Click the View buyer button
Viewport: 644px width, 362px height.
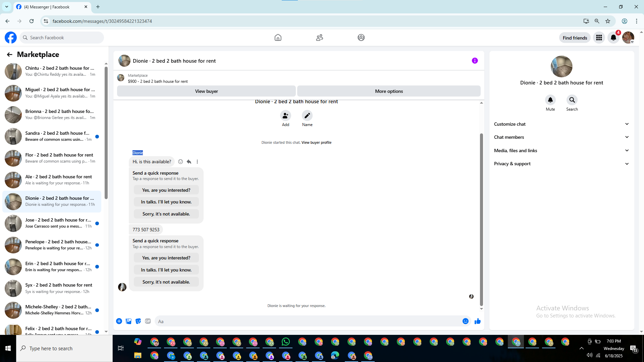[x=206, y=91]
